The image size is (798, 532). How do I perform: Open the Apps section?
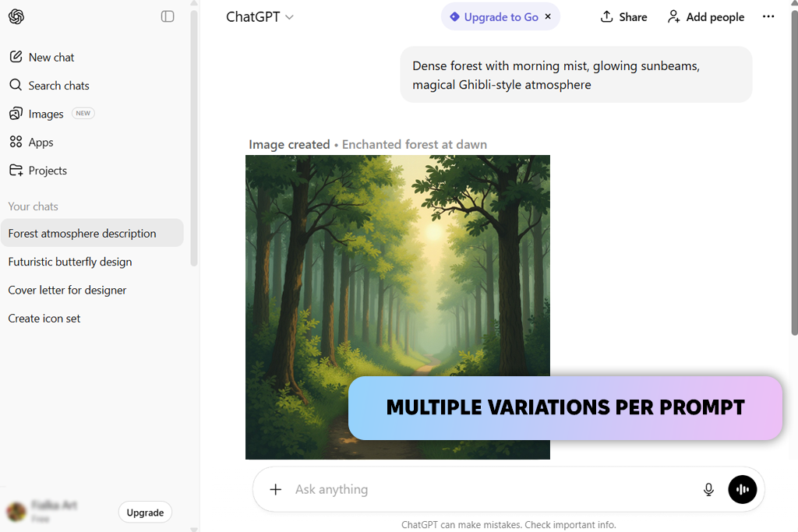point(31,142)
